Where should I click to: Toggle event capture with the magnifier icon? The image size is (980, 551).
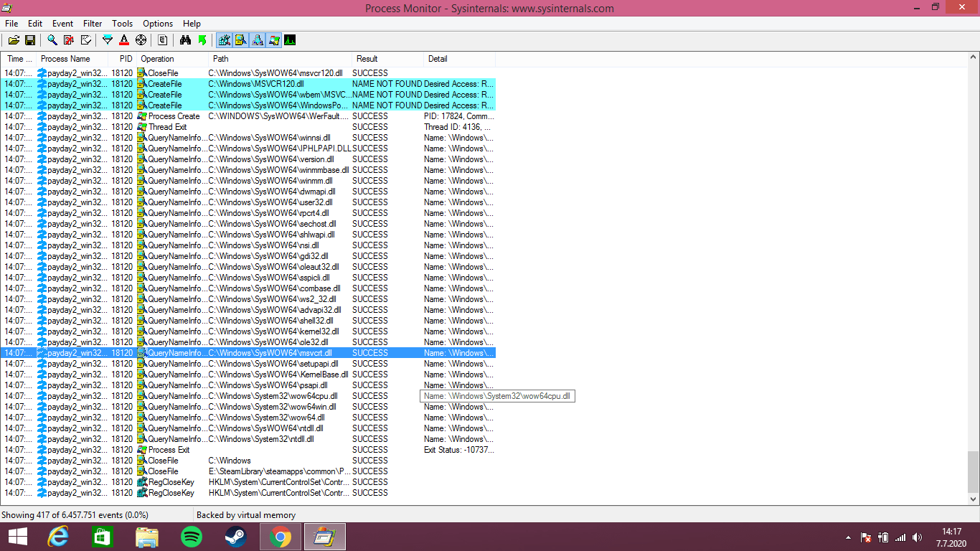52,40
